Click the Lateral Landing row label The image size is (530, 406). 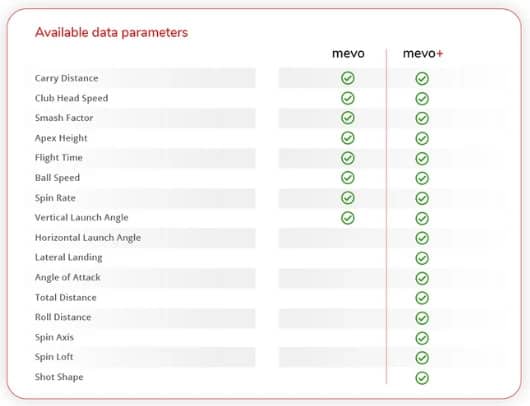pos(69,258)
